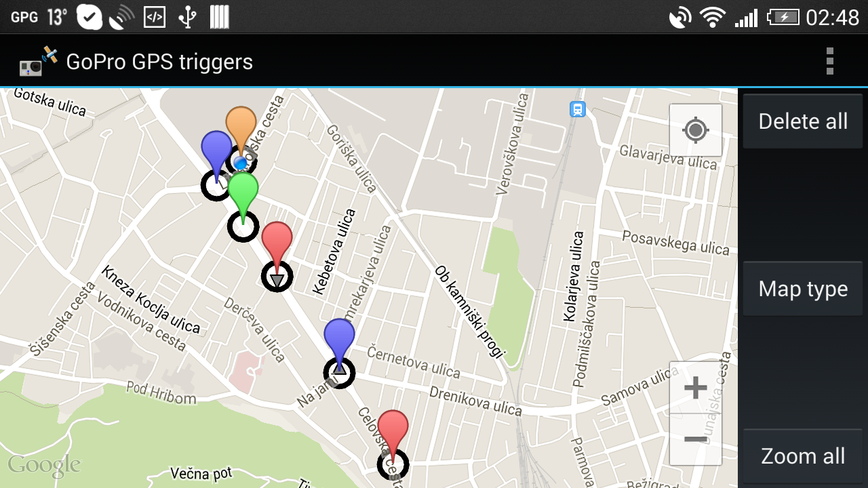The height and width of the screenshot is (488, 868).
Task: Open the overflow menu
Action: point(829,61)
